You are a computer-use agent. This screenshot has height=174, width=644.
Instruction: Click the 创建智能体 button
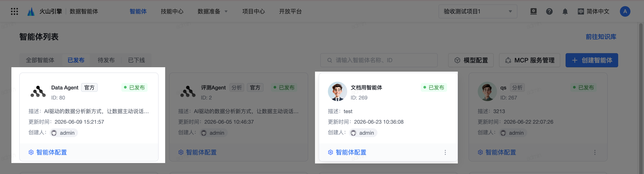pyautogui.click(x=592, y=60)
